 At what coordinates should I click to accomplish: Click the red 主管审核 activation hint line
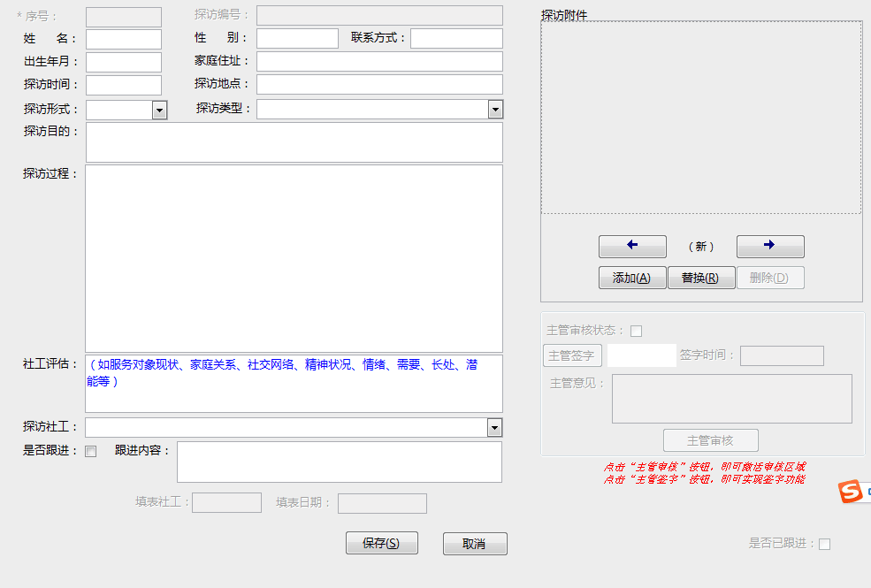click(x=705, y=467)
